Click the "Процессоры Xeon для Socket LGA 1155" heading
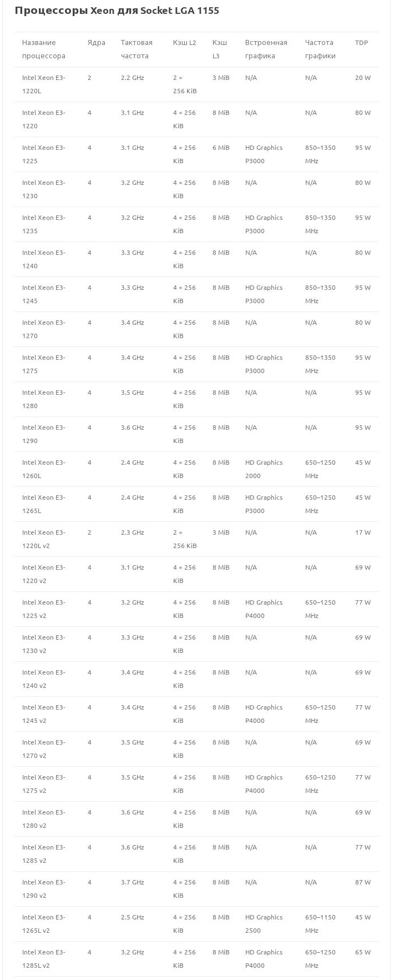The image size is (394, 980). click(x=117, y=11)
